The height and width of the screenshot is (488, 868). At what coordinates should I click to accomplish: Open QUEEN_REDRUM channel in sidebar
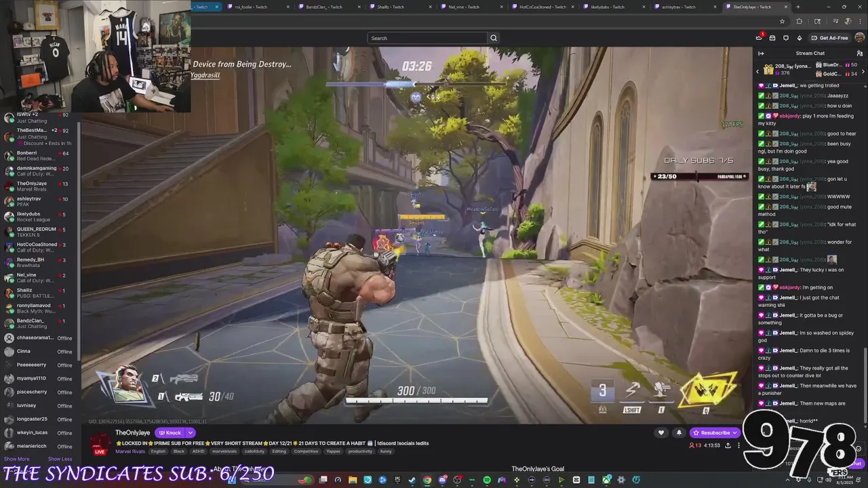pos(41,232)
